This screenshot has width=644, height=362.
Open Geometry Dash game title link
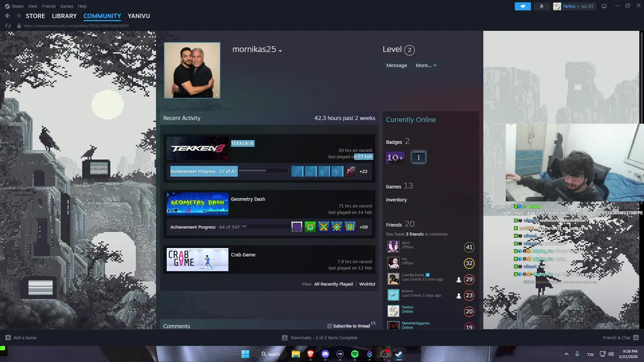point(248,199)
